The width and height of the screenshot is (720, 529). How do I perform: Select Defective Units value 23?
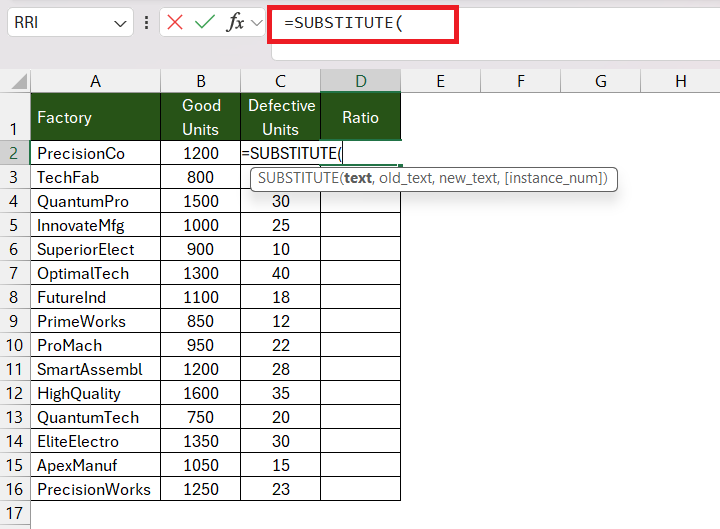point(281,489)
